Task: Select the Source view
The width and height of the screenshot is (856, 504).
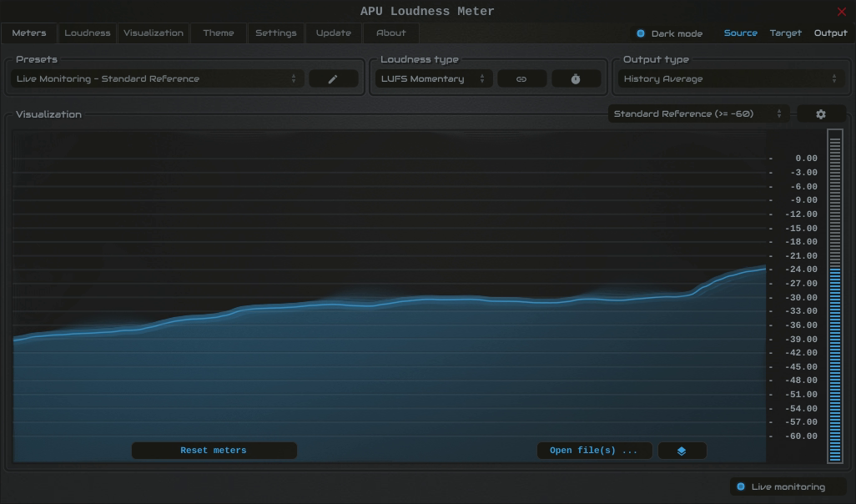Action: [740, 33]
